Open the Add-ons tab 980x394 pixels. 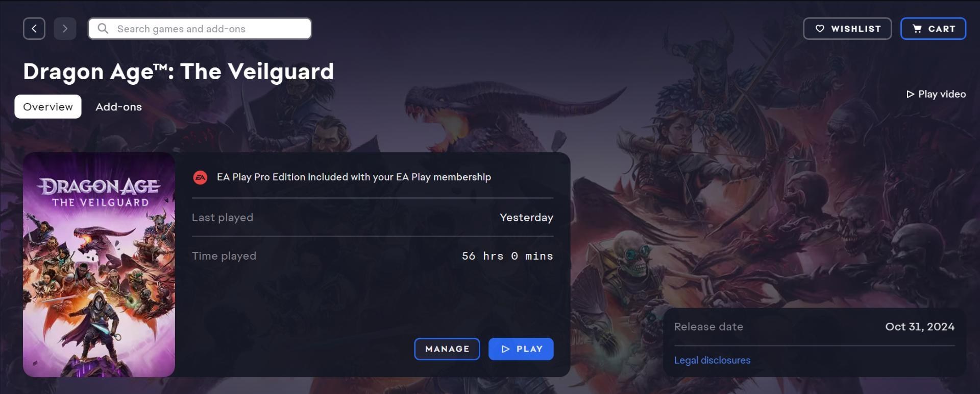point(119,107)
